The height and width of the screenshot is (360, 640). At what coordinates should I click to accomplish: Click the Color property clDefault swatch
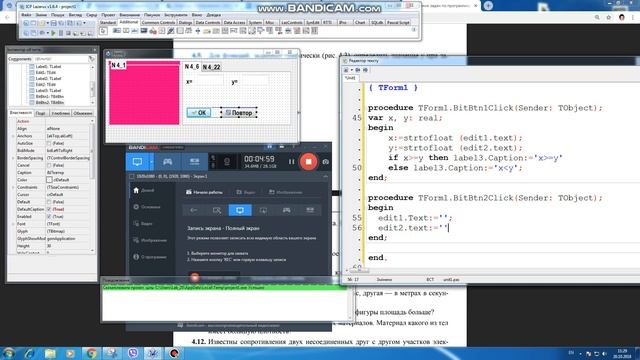49,180
